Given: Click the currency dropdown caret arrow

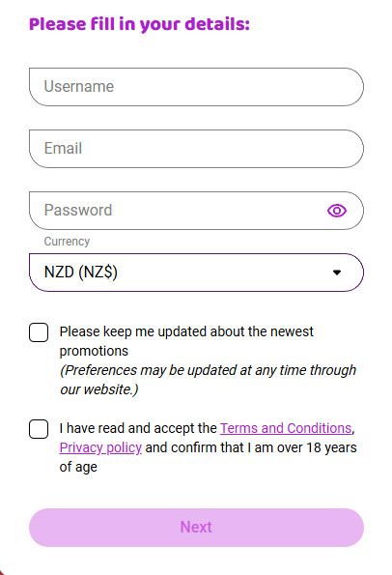Looking at the screenshot, I should click(x=337, y=273).
